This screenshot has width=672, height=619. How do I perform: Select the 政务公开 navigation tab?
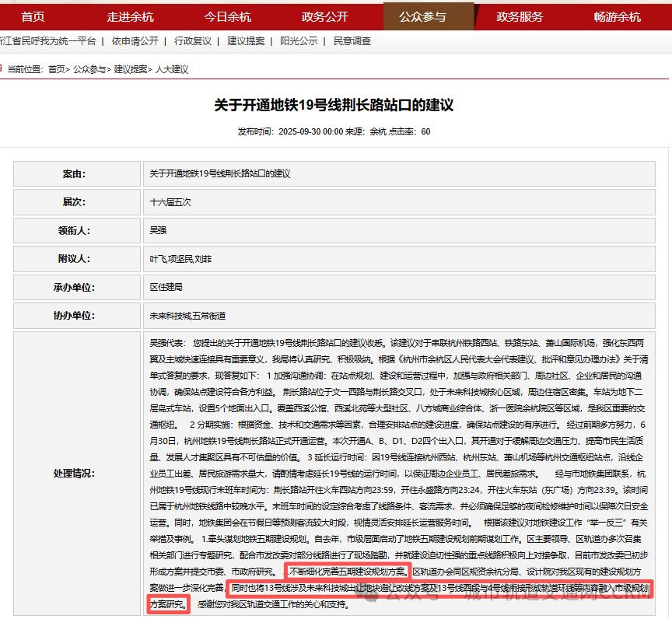coord(324,16)
